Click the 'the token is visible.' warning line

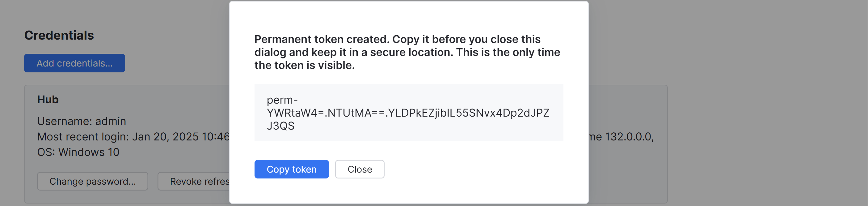[x=304, y=65]
